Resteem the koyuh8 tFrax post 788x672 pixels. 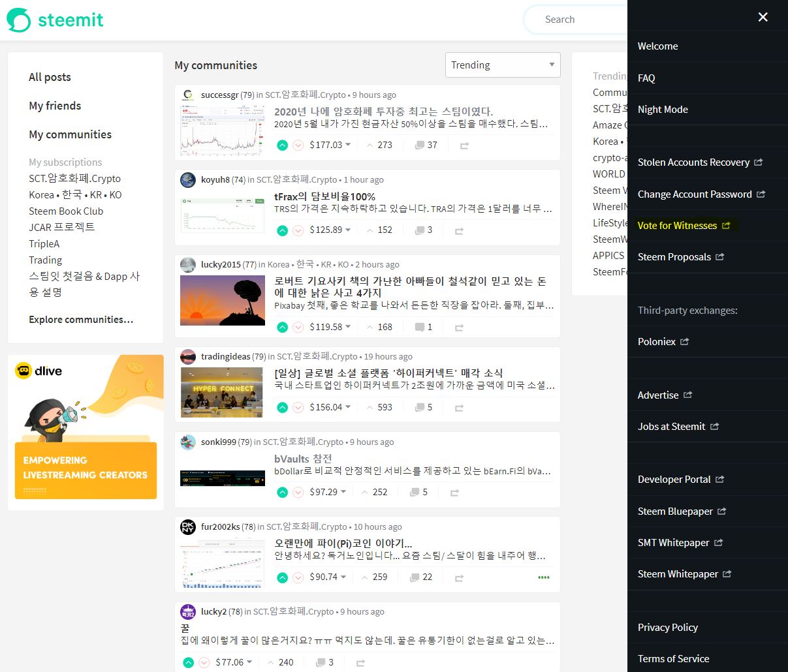tap(459, 230)
